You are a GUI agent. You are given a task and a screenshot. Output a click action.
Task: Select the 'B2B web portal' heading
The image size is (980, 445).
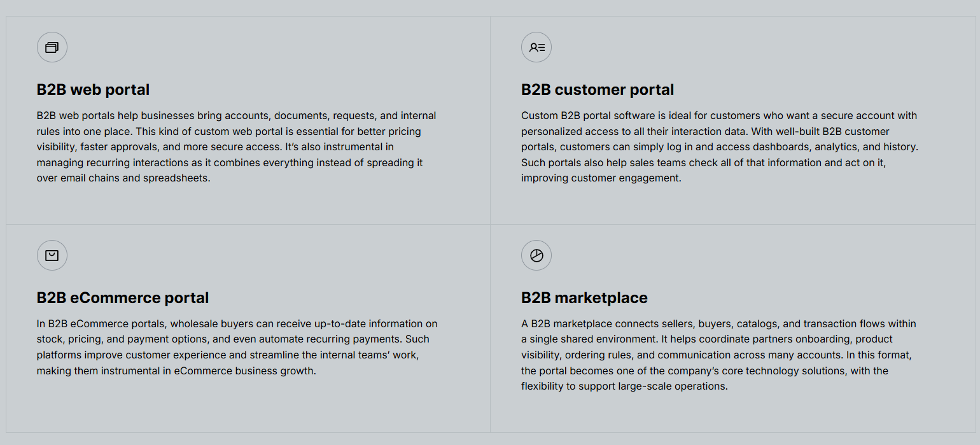(x=93, y=90)
